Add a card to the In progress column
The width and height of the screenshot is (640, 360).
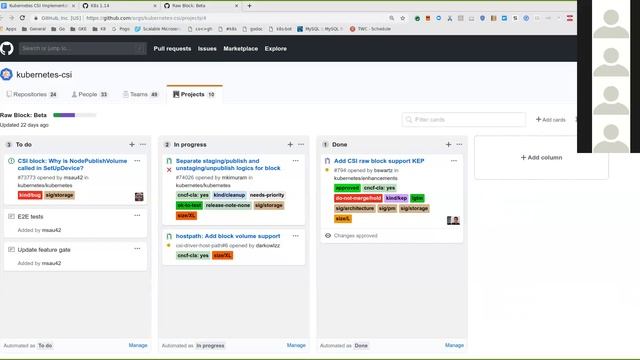pyautogui.click(x=290, y=144)
